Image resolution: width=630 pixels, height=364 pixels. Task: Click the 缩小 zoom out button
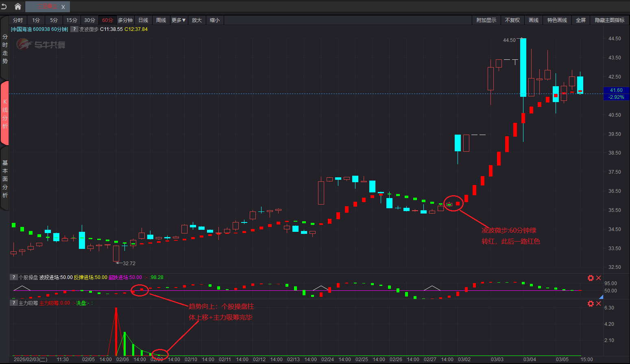pos(215,20)
